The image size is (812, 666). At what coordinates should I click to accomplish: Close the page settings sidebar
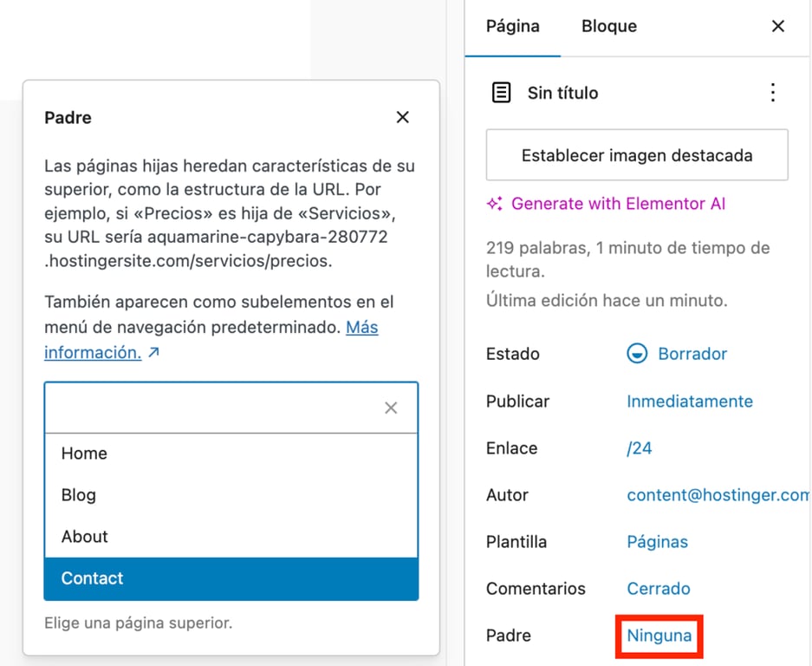[777, 26]
